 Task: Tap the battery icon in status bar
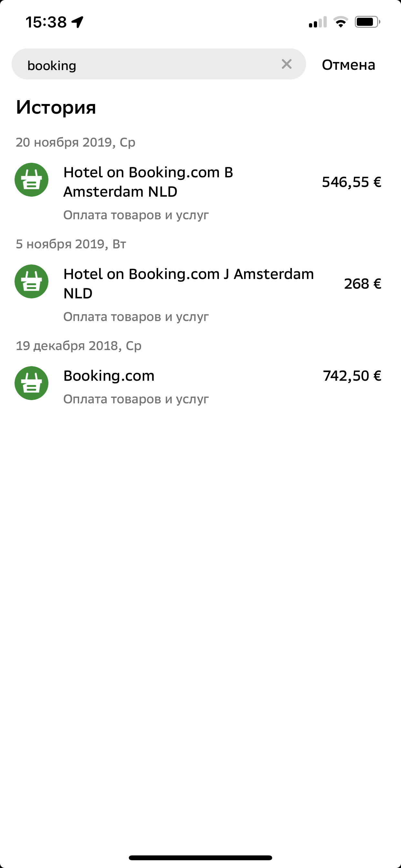point(367,22)
